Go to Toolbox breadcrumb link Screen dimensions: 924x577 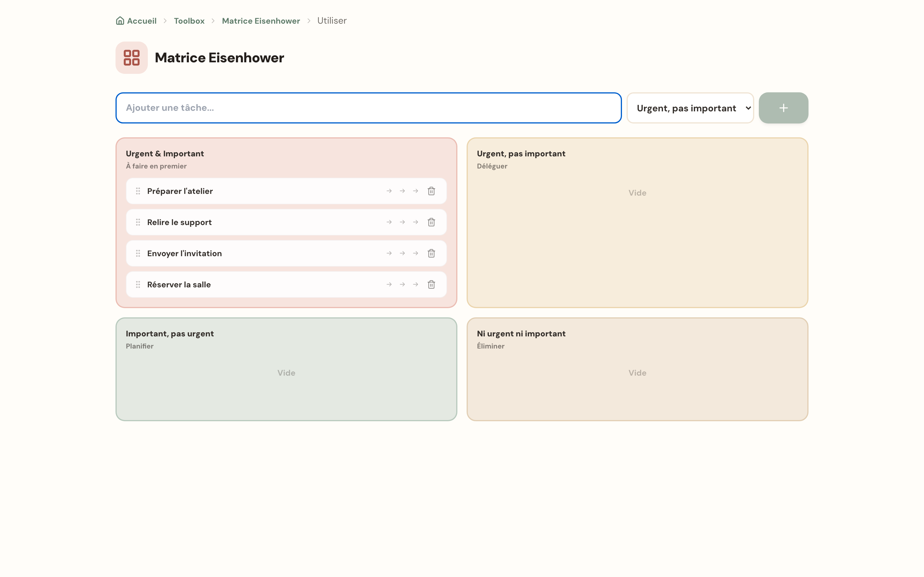(189, 20)
